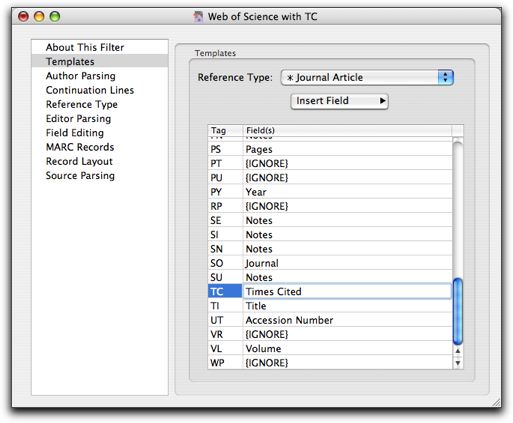513x423 pixels.
Task: Select Templates in the sidebar list
Action: coord(100,61)
